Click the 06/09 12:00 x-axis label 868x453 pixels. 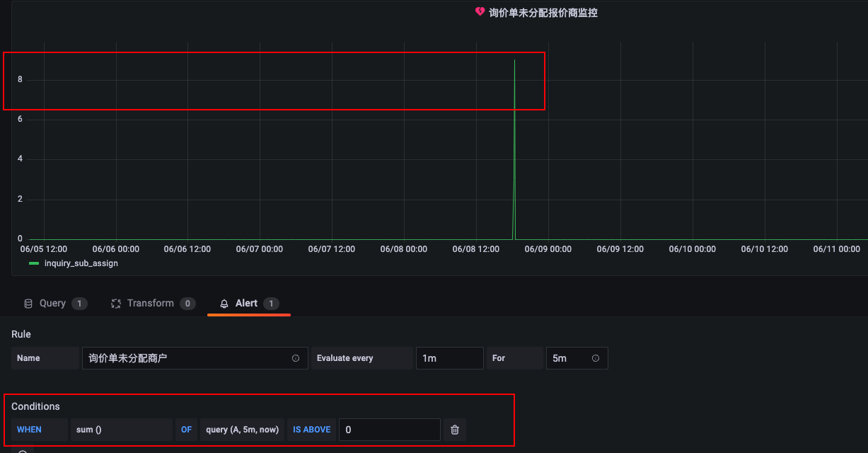point(621,249)
